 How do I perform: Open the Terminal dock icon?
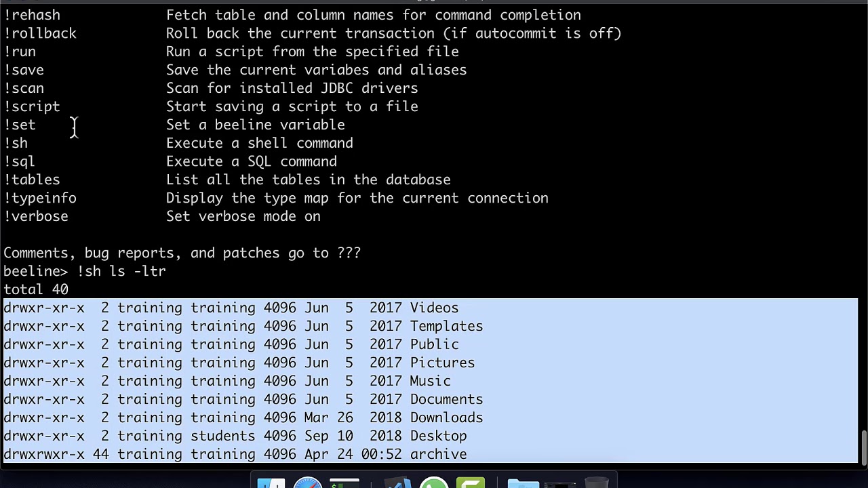[344, 483]
